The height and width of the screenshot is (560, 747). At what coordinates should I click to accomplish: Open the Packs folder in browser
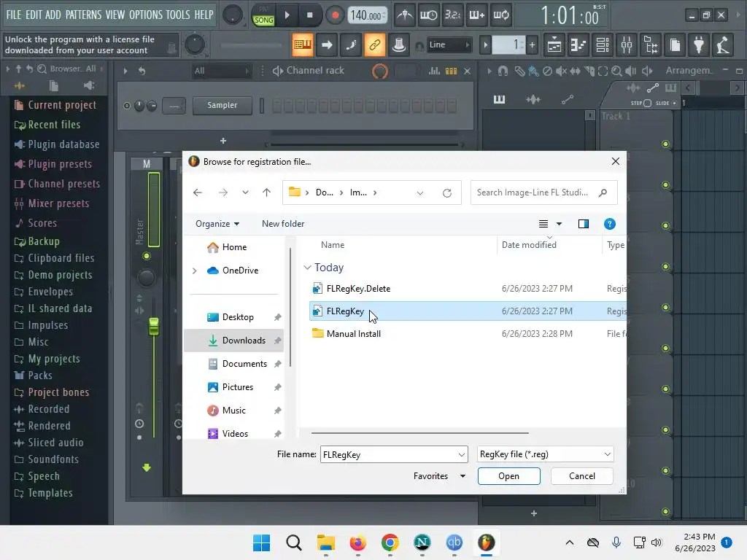click(x=33, y=376)
